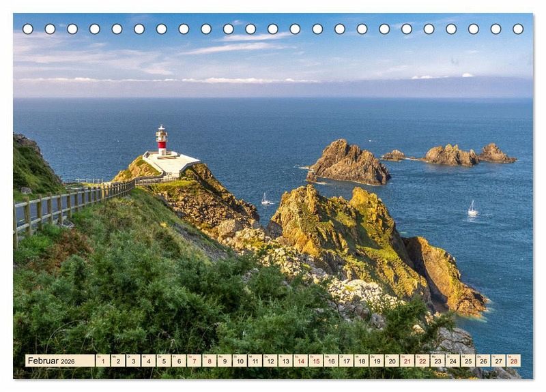Click the white sailboat on the right
Screen dimensions: 546x392
[x=472, y=209]
